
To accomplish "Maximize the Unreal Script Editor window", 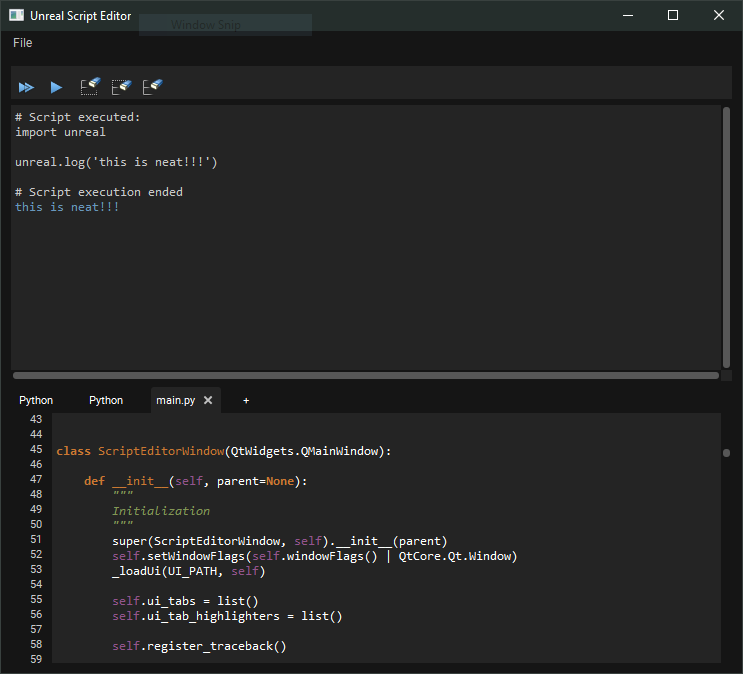I will point(673,15).
